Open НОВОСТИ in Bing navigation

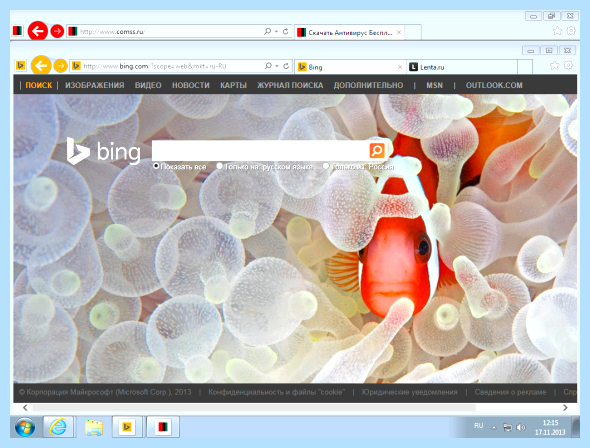pos(191,85)
